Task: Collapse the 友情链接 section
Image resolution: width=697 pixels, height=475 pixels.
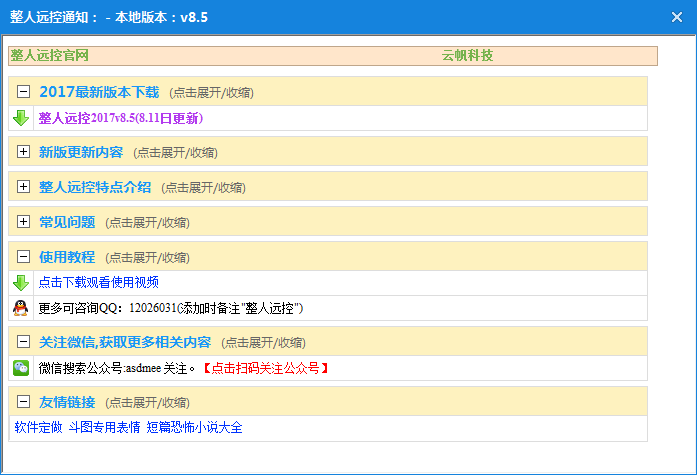Action: (x=24, y=402)
